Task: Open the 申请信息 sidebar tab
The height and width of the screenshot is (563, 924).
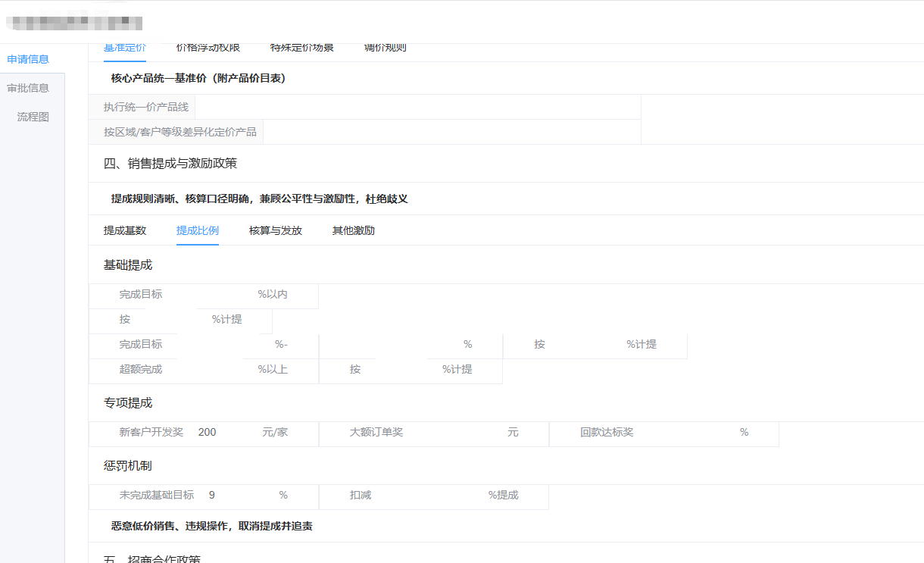Action: 28,59
